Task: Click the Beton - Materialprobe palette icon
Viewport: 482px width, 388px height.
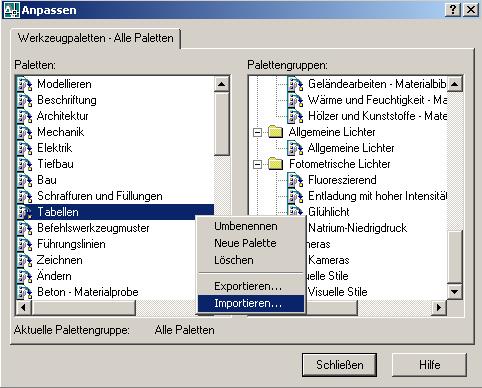Action: (x=25, y=292)
